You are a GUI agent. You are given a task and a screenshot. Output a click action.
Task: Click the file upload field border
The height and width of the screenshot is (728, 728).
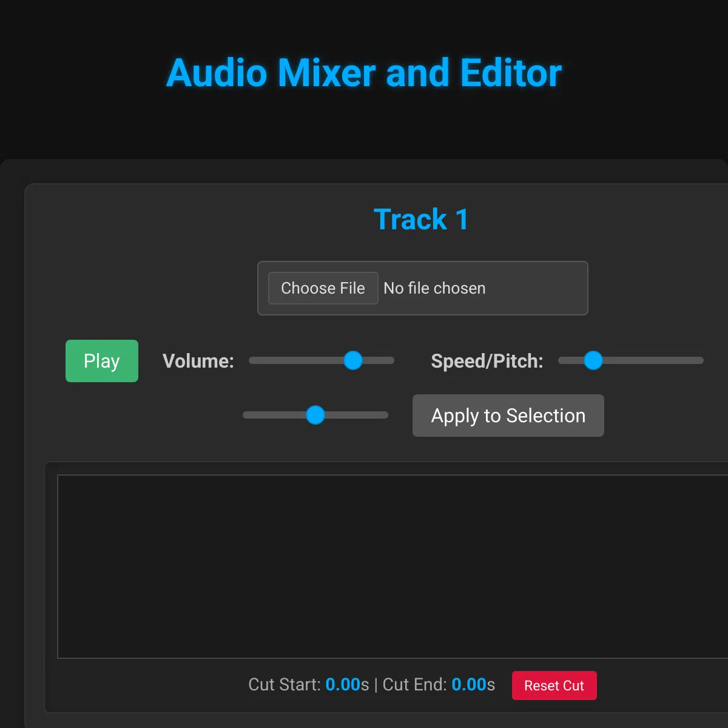pyautogui.click(x=423, y=262)
